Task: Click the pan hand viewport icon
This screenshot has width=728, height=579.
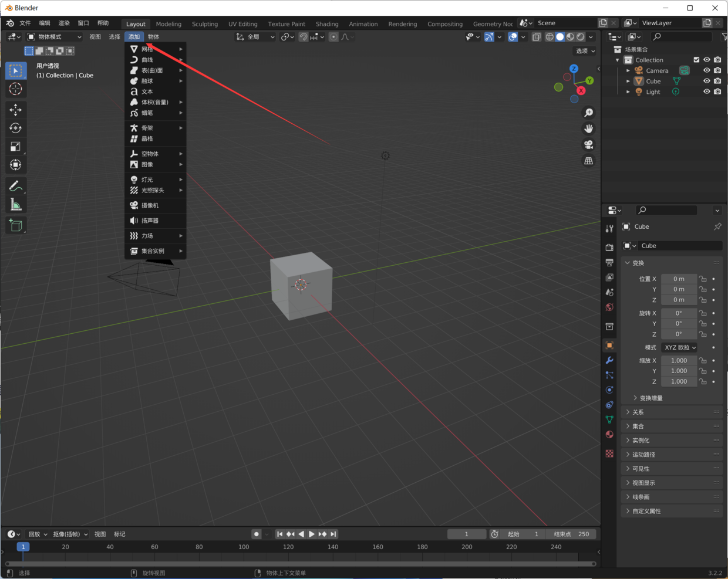Action: (588, 128)
